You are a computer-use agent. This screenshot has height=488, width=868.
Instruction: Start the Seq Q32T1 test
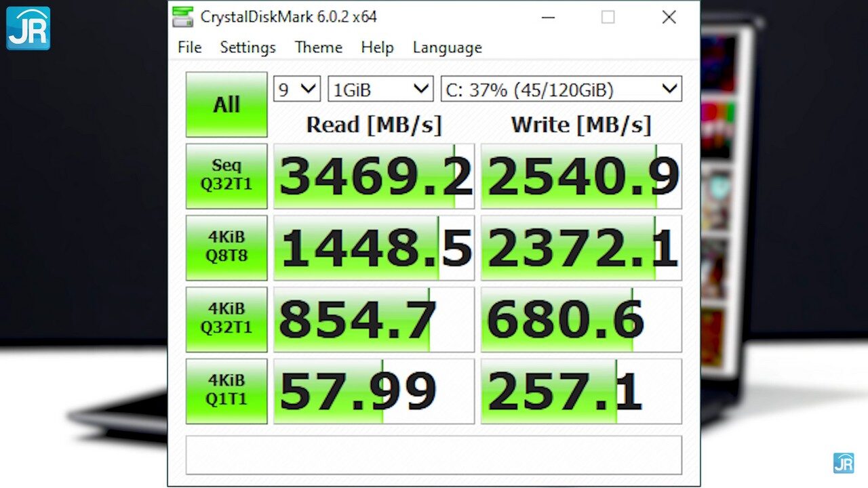point(226,176)
